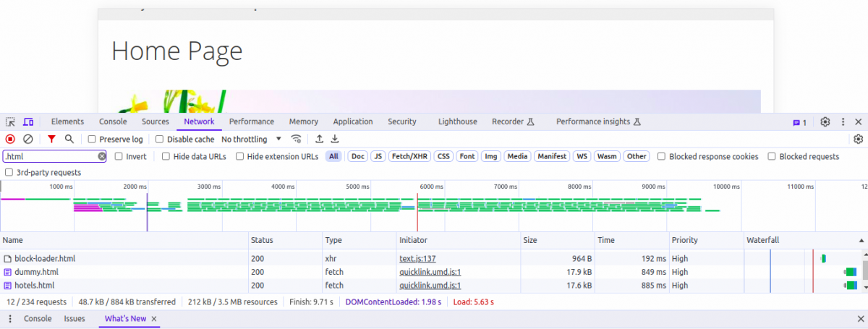Screen dimensions: 868x329
Task: Filter requests by Doc type
Action: tap(357, 156)
